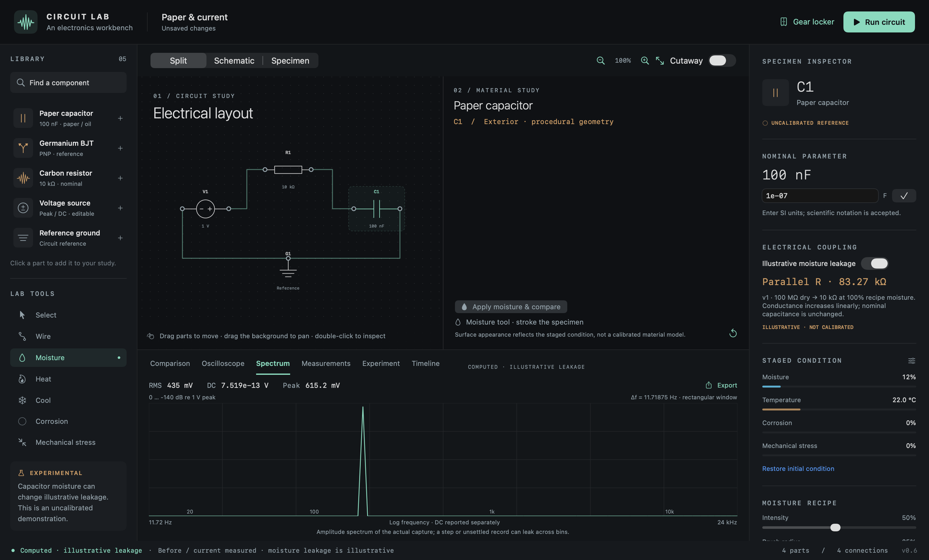Screen dimensions: 929x560
Task: Click the Corrosion 0% staged condition bar
Action: [839, 432]
